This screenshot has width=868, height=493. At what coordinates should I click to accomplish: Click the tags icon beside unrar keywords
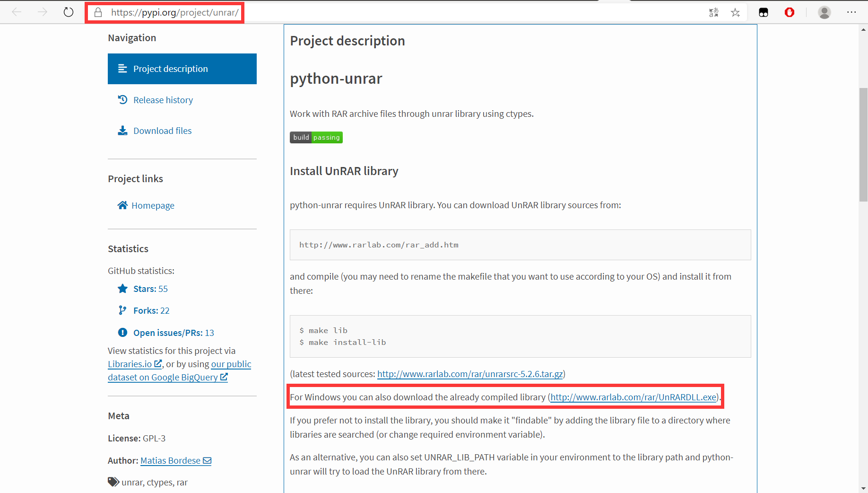click(x=113, y=482)
